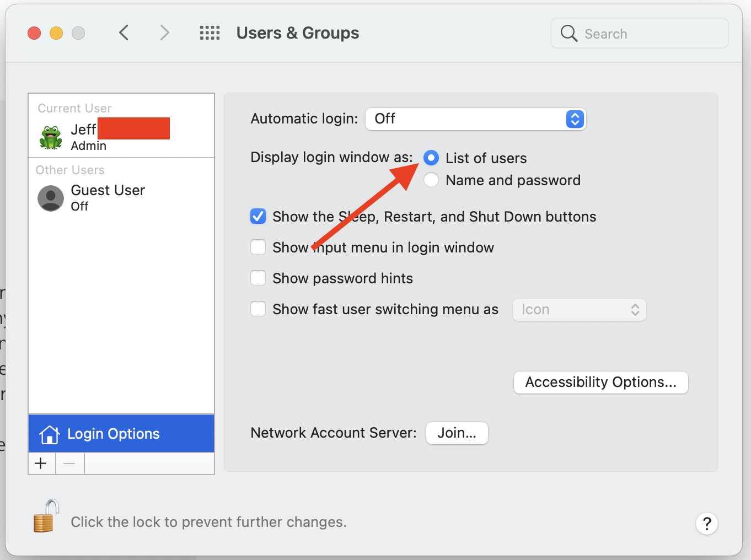The height and width of the screenshot is (560, 751).
Task: Open Accessibility Options
Action: click(600, 383)
